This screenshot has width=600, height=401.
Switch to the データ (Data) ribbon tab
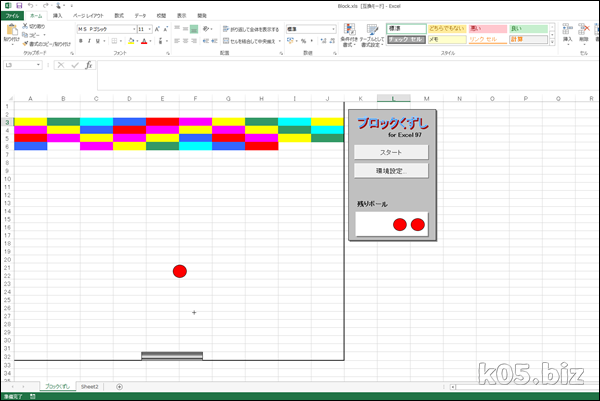(x=140, y=16)
